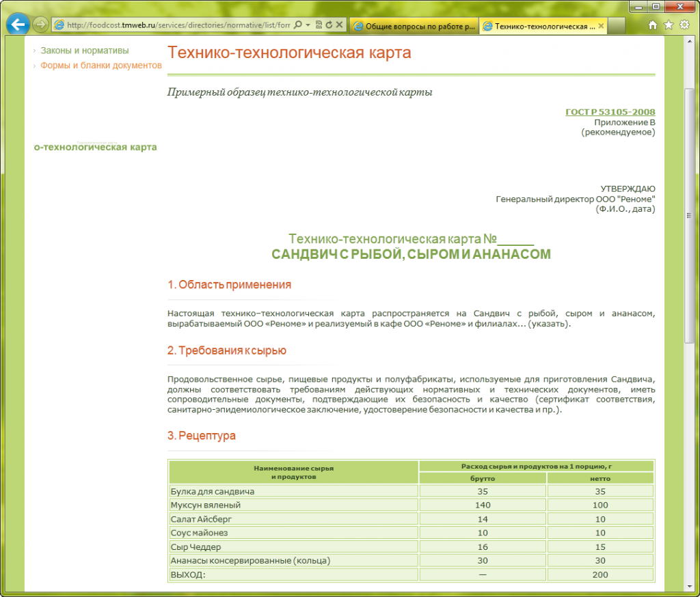Open the Tools gear menu
Image resolution: width=700 pixels, height=597 pixels.
click(x=684, y=25)
